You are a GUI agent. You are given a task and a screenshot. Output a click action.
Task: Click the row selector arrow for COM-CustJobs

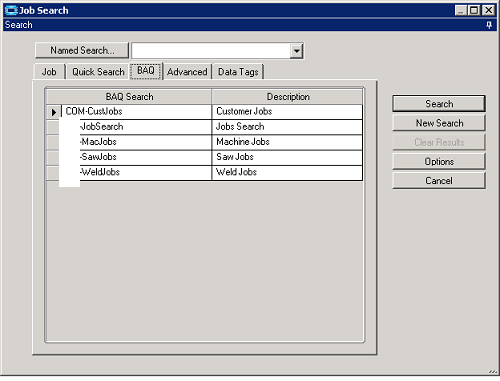[x=54, y=112]
